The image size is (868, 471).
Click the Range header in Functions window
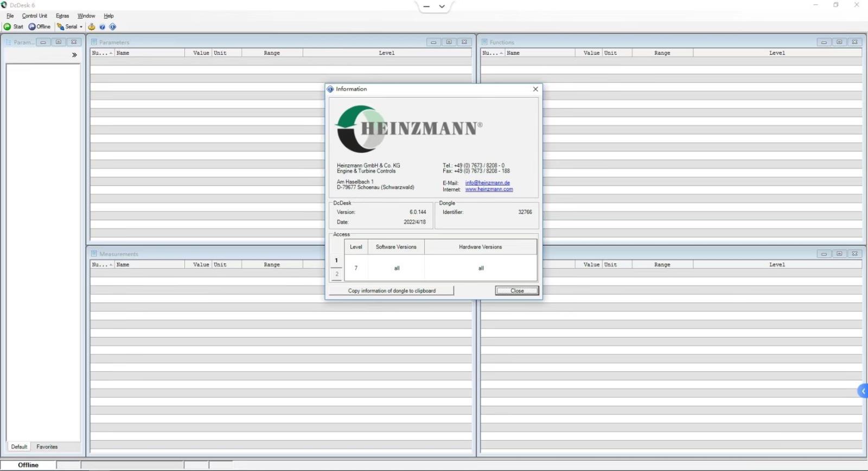pyautogui.click(x=662, y=53)
